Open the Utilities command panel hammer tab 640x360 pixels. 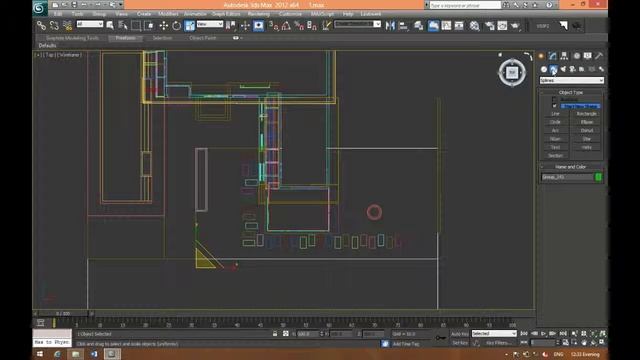[599, 56]
